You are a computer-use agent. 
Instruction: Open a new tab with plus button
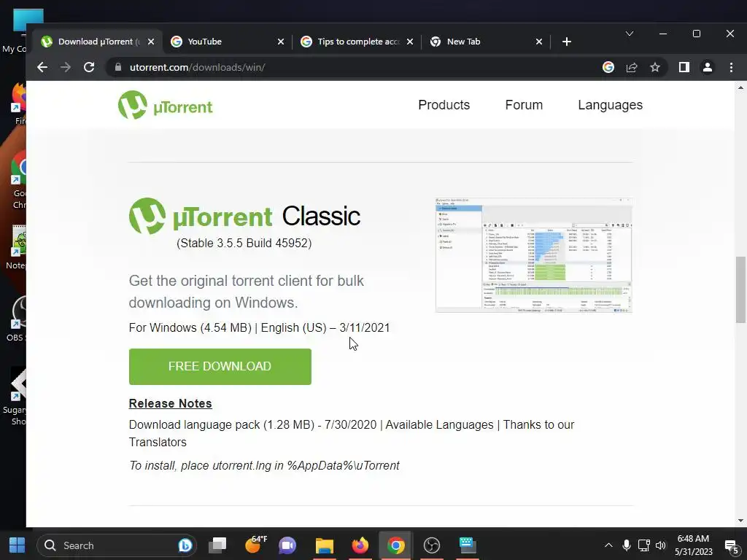pos(566,42)
